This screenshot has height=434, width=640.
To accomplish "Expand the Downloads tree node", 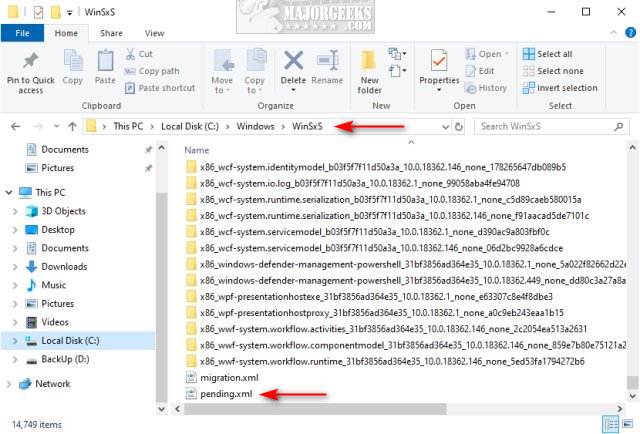I will 15,267.
